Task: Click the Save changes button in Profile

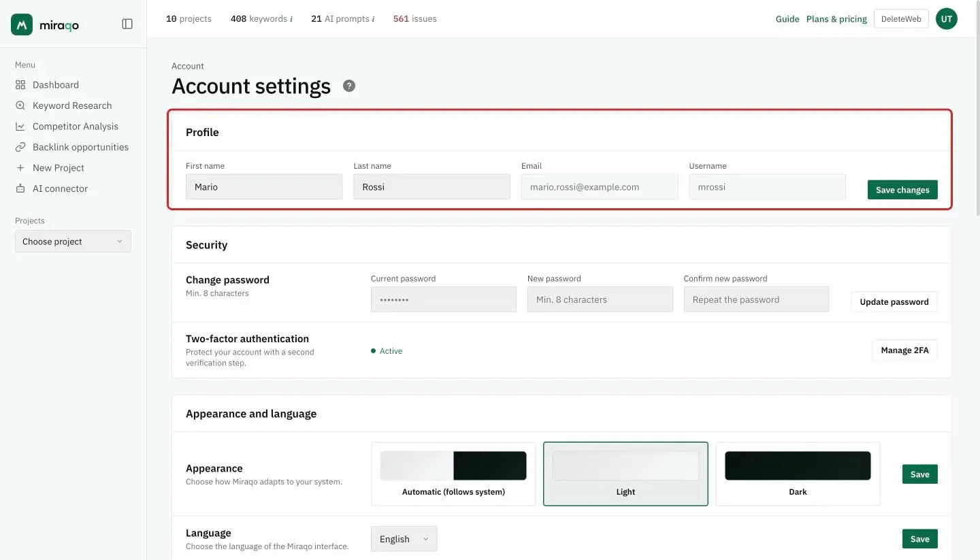Action: point(902,190)
